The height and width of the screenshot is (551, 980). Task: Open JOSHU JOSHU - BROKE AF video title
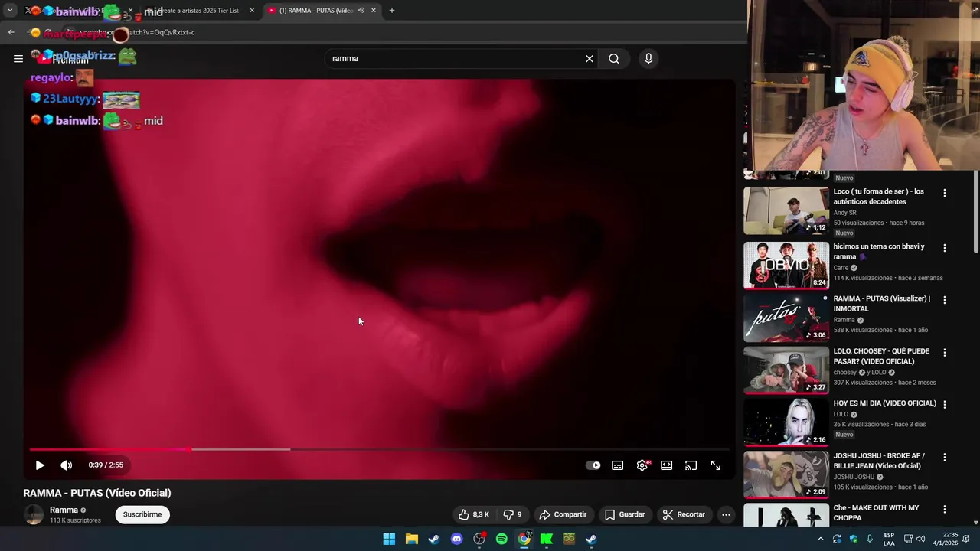pyautogui.click(x=879, y=461)
